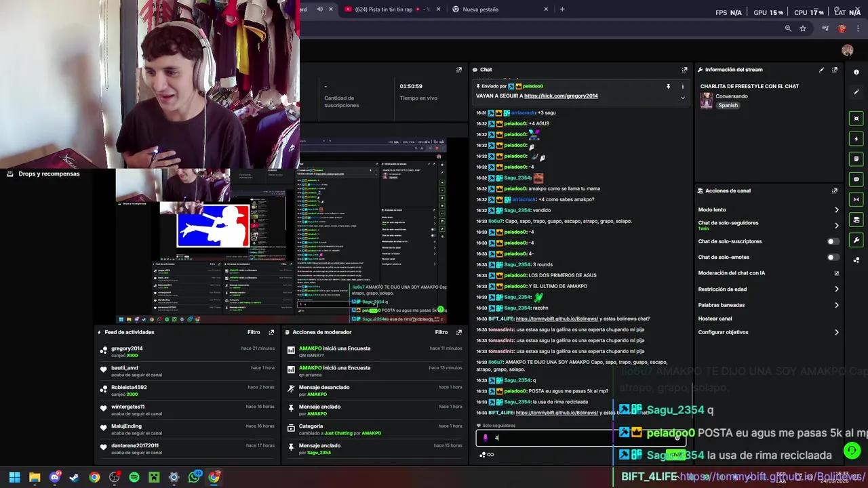Edit stream info with the pencil icon
The image size is (868, 488).
click(821, 70)
